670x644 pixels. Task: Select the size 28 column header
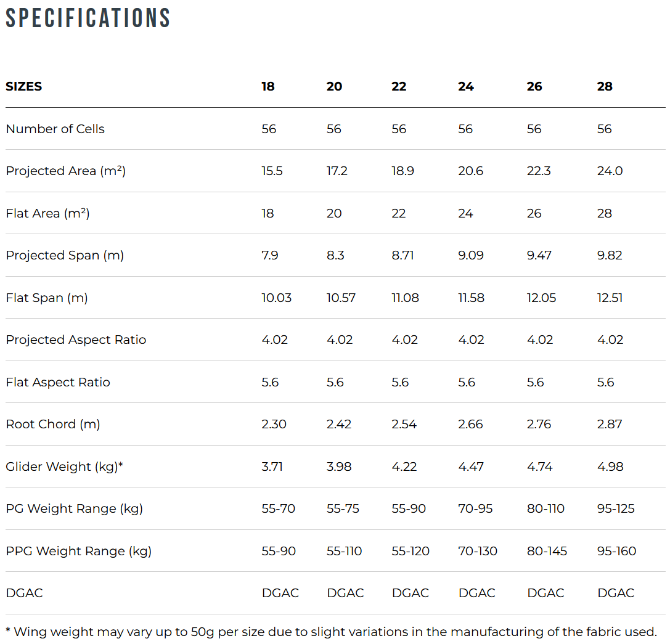coord(605,86)
